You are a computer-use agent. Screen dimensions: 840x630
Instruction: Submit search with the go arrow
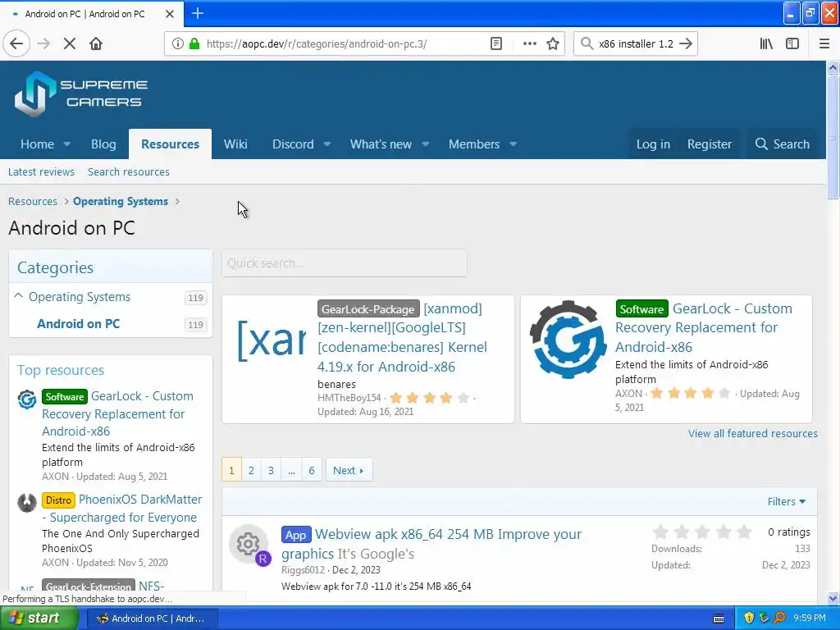pos(686,44)
